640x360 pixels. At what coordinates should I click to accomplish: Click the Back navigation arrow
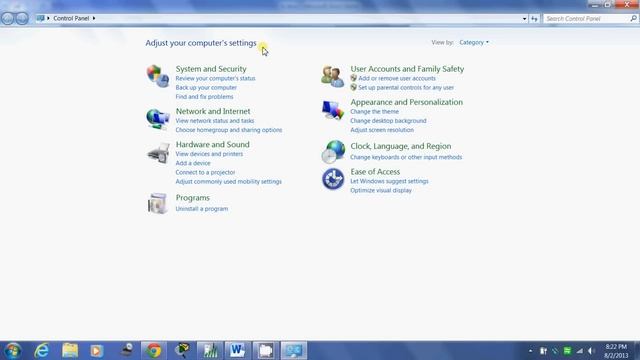point(7,18)
